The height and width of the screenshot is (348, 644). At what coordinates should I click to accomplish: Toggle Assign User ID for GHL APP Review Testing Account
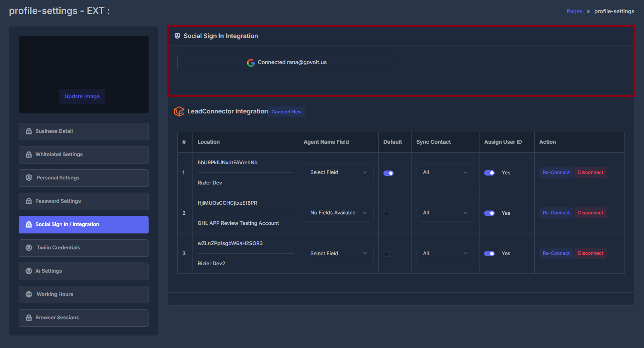pos(489,213)
